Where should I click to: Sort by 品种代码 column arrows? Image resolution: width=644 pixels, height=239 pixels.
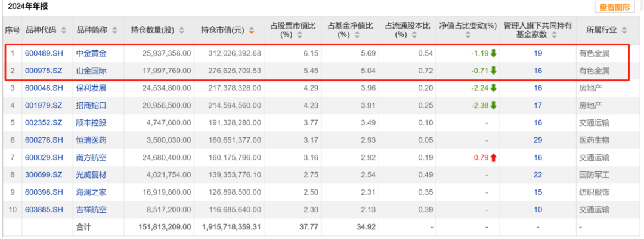(64, 30)
